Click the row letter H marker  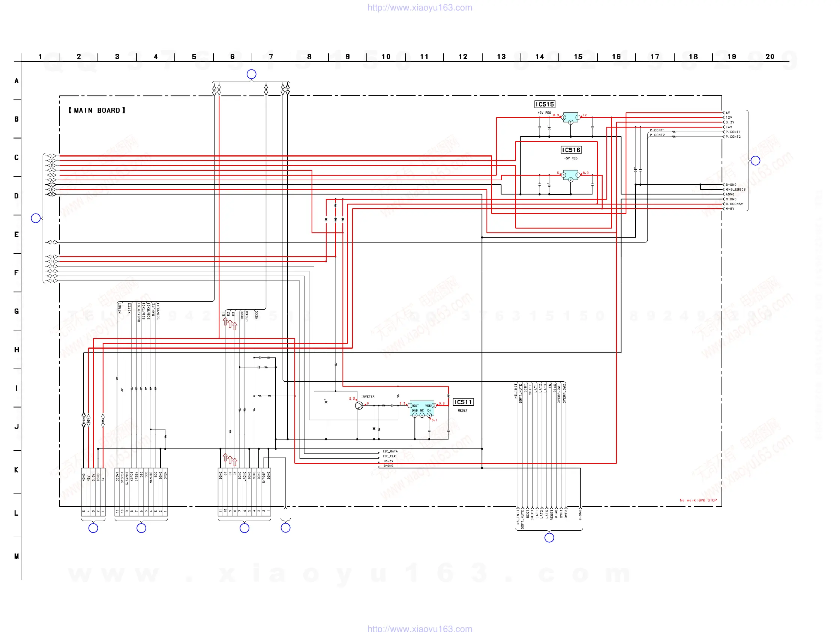click(x=16, y=350)
